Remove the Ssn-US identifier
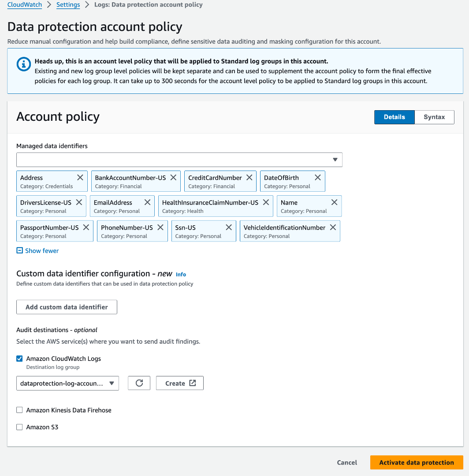 point(229,227)
